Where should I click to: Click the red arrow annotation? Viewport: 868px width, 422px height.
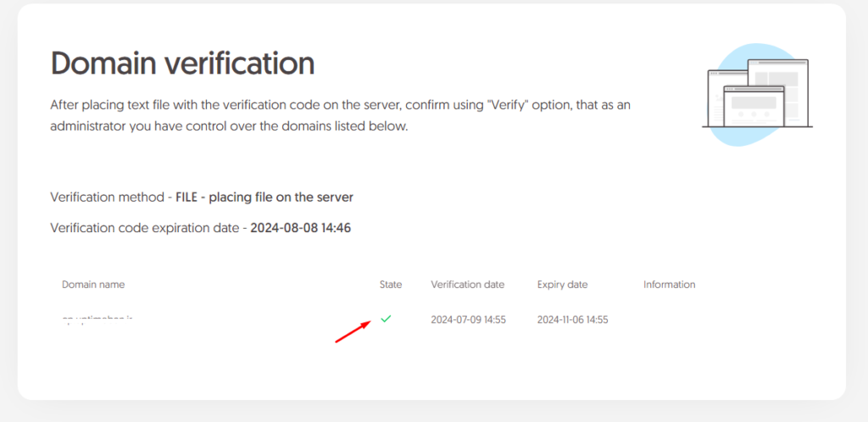click(353, 331)
